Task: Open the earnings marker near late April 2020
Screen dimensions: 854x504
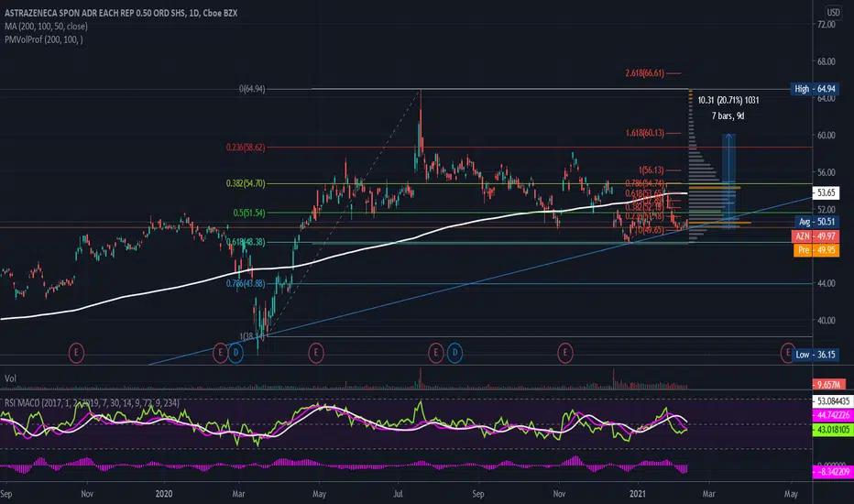Action: point(316,353)
